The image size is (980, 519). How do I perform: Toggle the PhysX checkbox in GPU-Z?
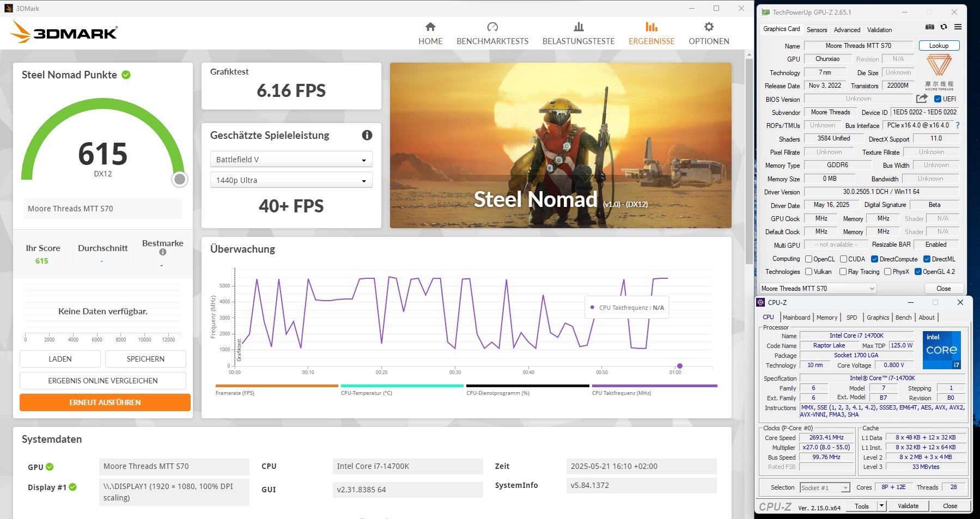point(887,272)
